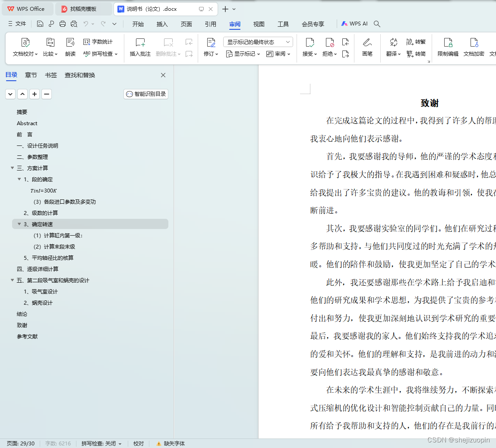Click the minus demote heading button

point(47,94)
